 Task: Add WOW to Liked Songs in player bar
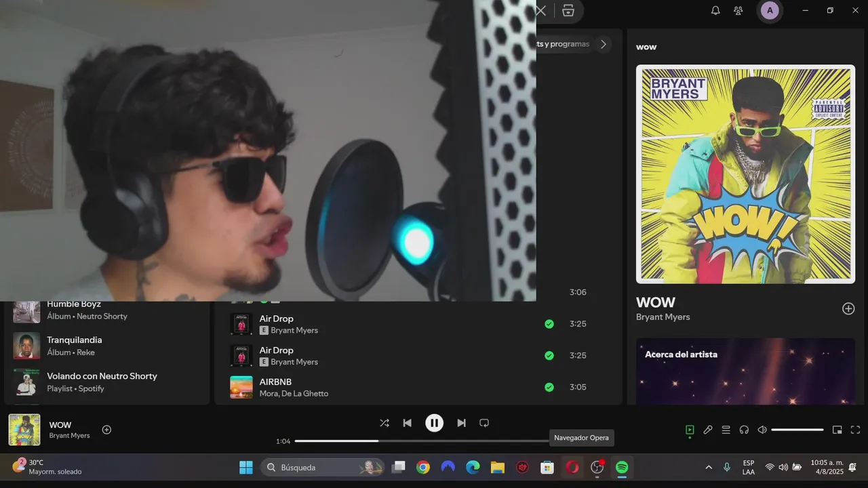(x=106, y=430)
